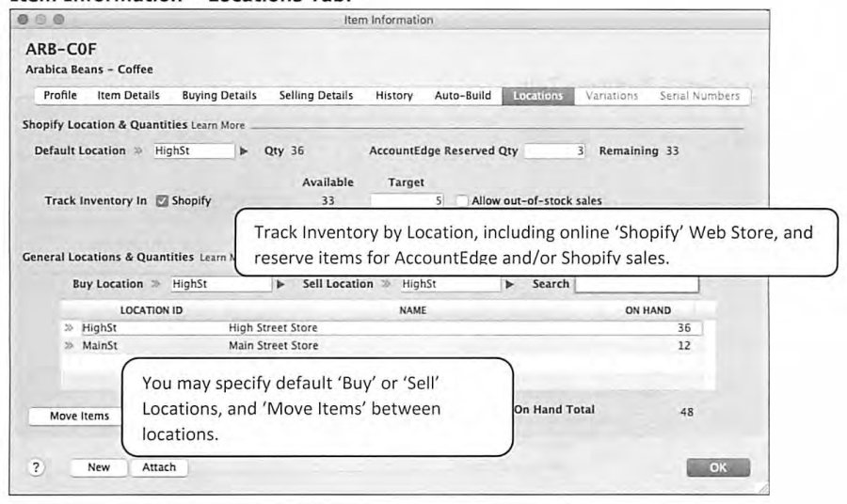This screenshot has width=847, height=504.
Task: Click the New button
Action: pyautogui.click(x=99, y=467)
